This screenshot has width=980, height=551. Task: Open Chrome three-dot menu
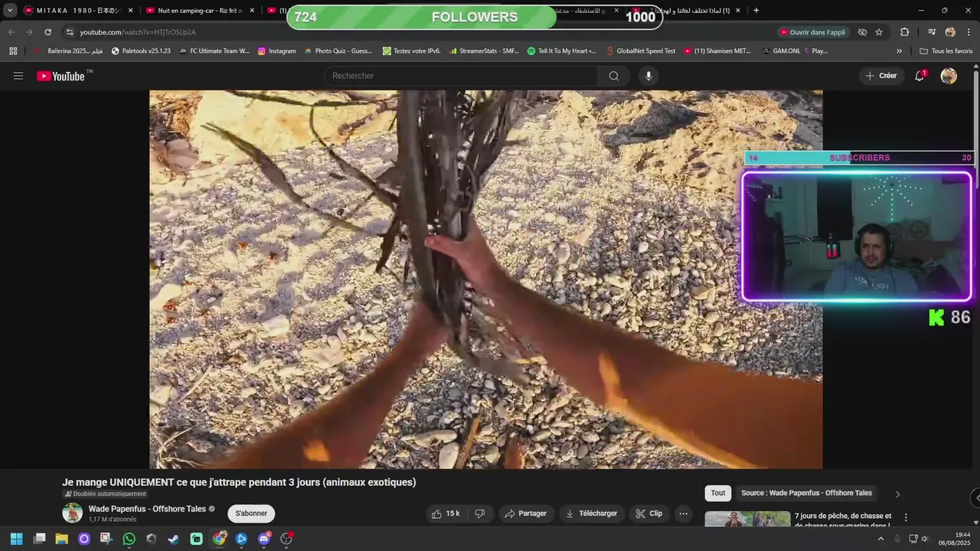click(969, 32)
